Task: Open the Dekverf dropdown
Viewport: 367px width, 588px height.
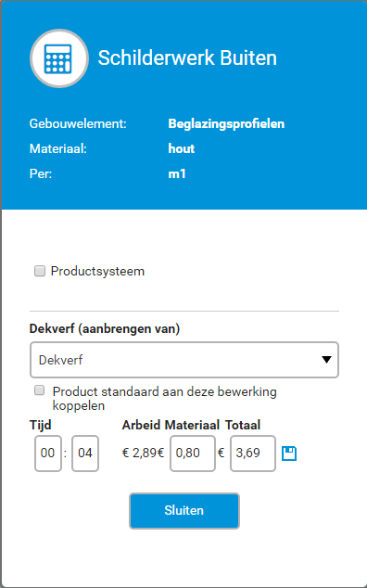Action: click(184, 360)
